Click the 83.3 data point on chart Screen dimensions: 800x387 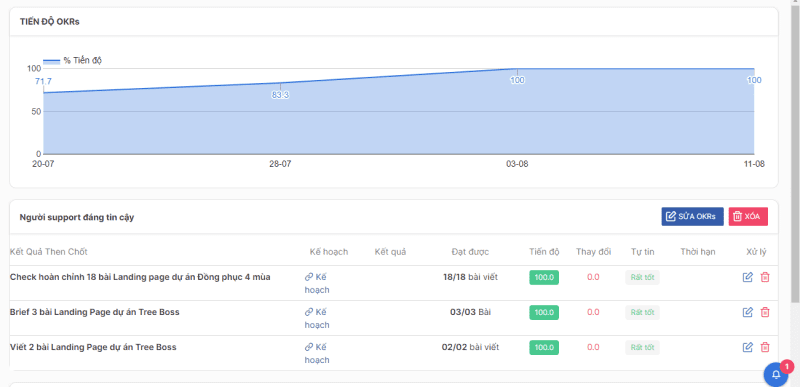pos(280,83)
